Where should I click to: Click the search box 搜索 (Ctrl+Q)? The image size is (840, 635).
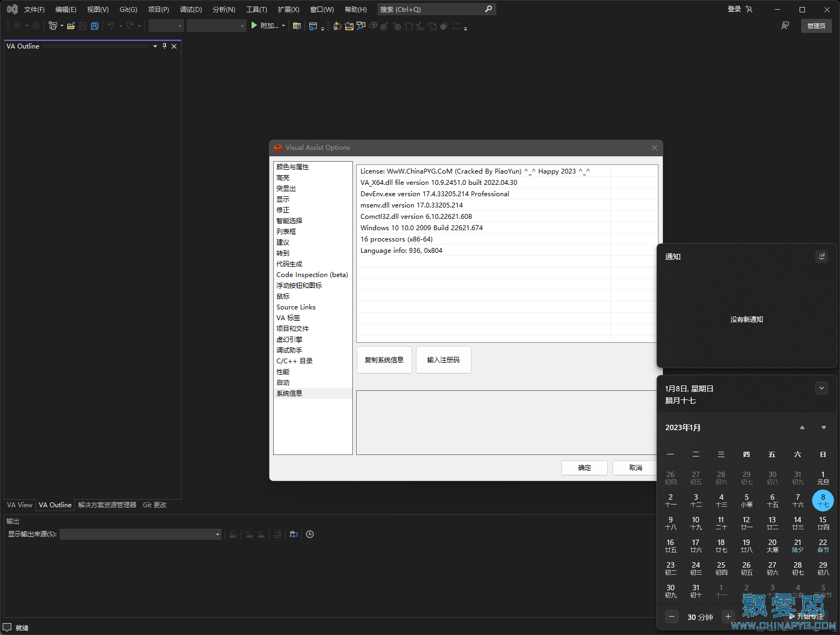436,9
